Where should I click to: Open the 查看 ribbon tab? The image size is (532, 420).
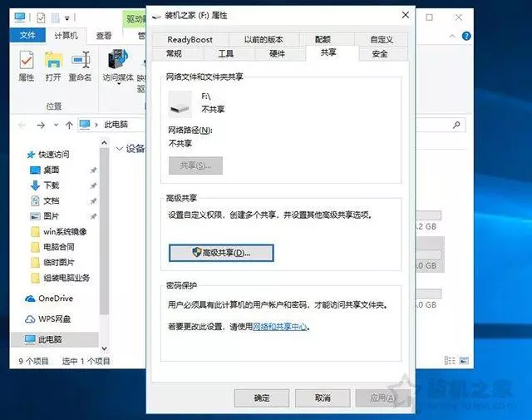click(104, 35)
